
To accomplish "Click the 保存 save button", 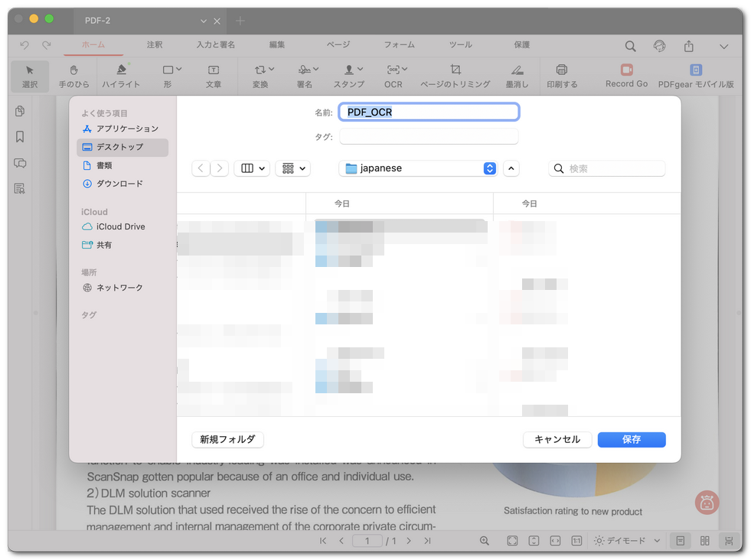I will [x=631, y=439].
